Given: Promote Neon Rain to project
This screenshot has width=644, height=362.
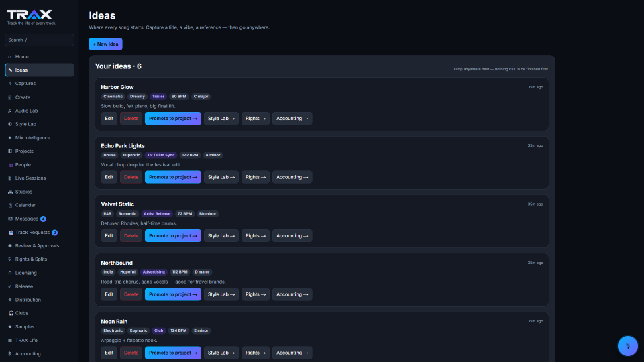Looking at the screenshot, I should tap(173, 353).
